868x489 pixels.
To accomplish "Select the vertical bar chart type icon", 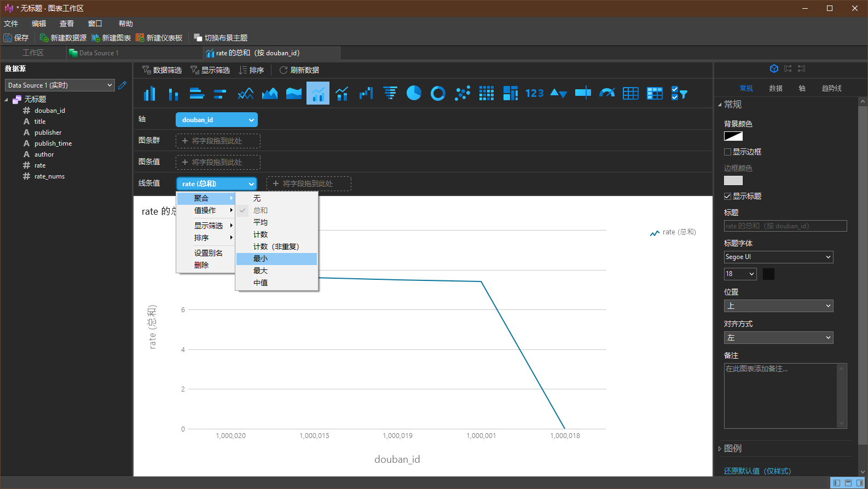I will tap(149, 94).
